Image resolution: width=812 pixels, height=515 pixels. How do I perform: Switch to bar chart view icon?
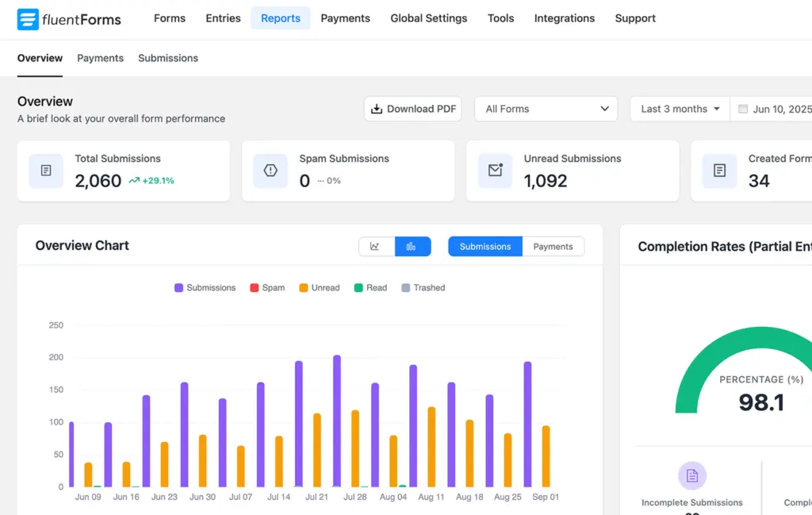(x=412, y=247)
